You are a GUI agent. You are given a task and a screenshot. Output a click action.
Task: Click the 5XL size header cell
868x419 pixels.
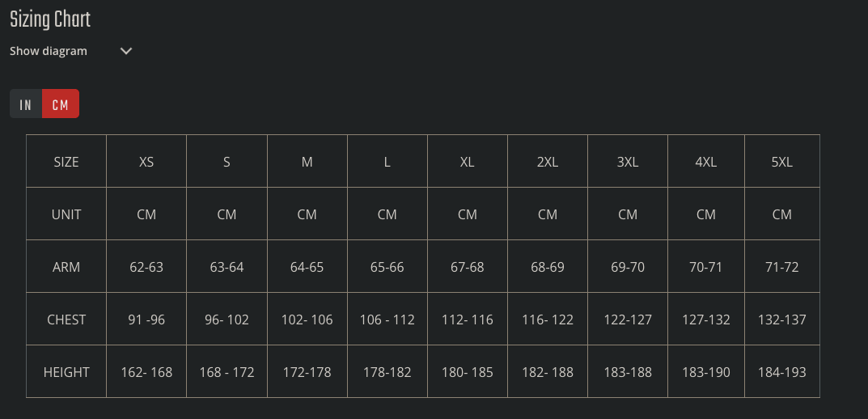point(781,162)
